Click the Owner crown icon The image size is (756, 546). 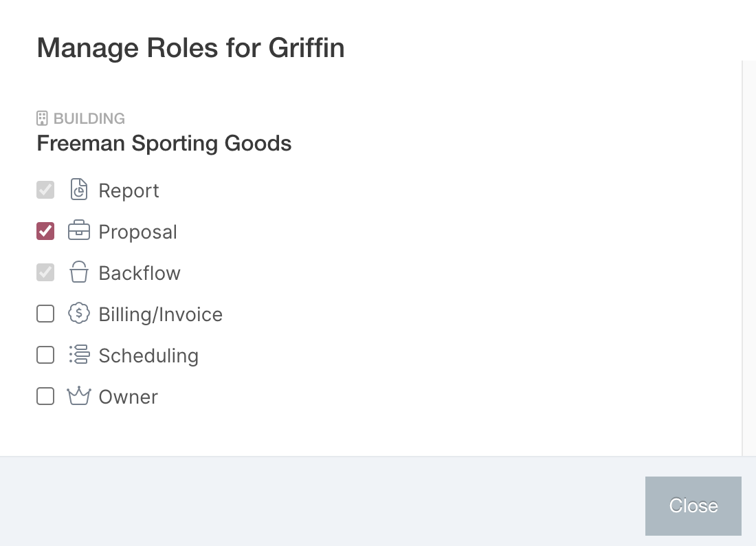79,396
